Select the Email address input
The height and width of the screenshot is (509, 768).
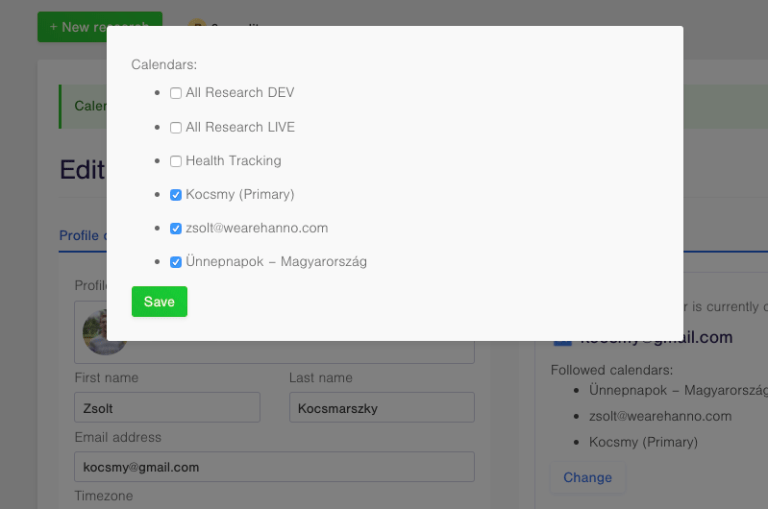click(x=274, y=467)
